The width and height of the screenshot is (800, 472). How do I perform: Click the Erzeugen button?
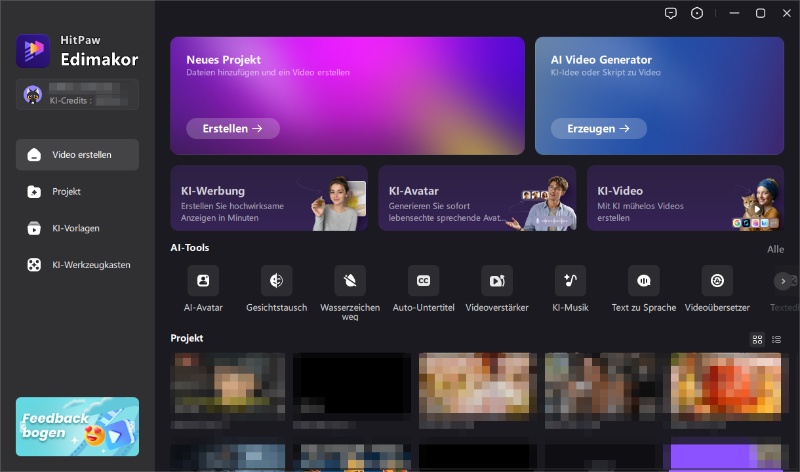pos(598,129)
